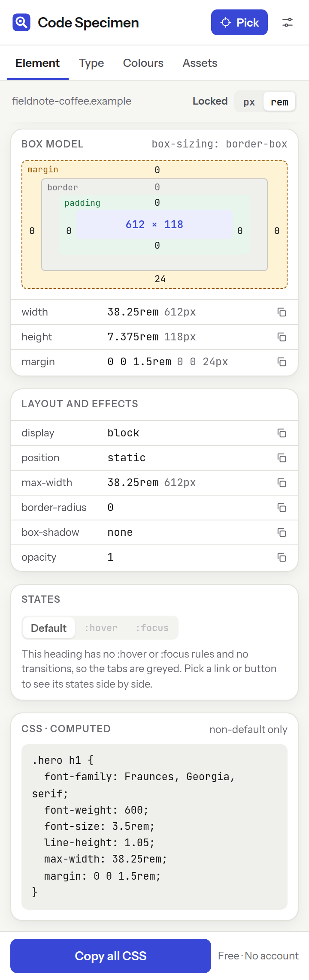Click the LAYOUT AND EFFECTS heading

(80, 404)
